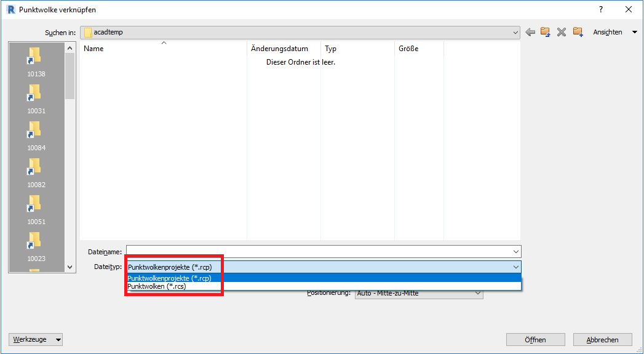
Task: Click Abbrechen to cancel the dialog
Action: [603, 339]
